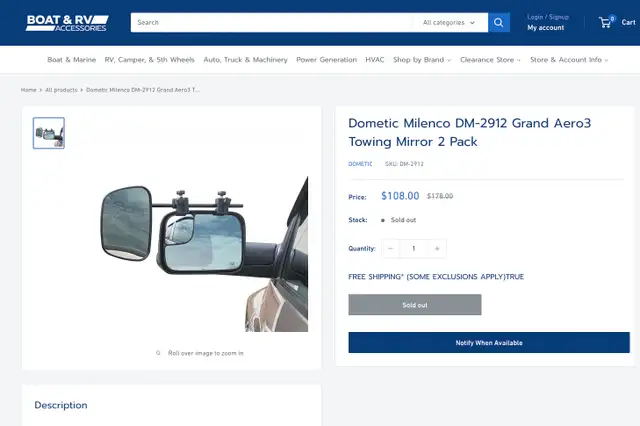
Task: Select Auto, Truck & Machinery menu
Action: click(245, 60)
